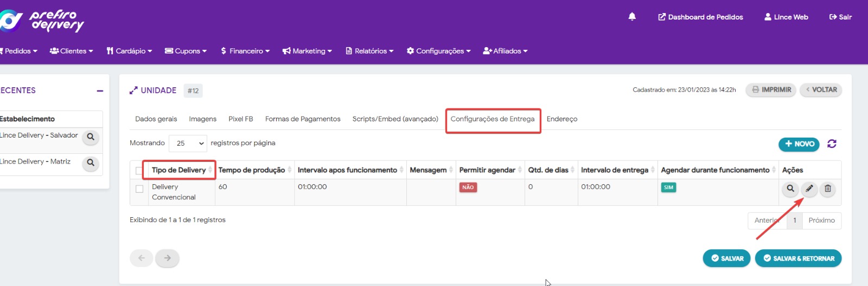Open the records per page dropdown
The height and width of the screenshot is (286, 868).
point(188,144)
